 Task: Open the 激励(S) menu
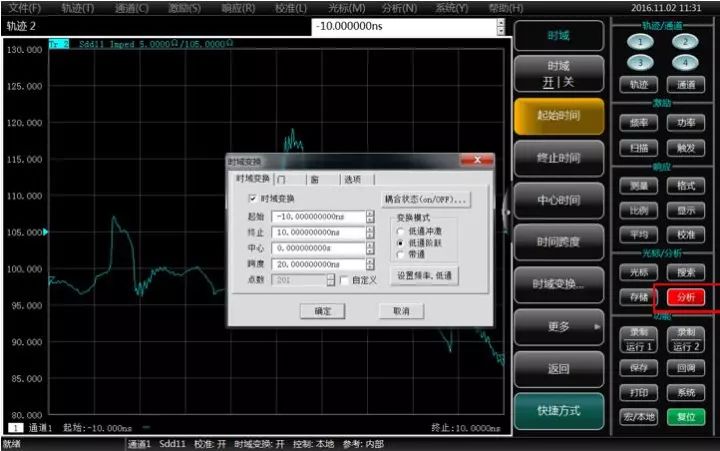(184, 8)
